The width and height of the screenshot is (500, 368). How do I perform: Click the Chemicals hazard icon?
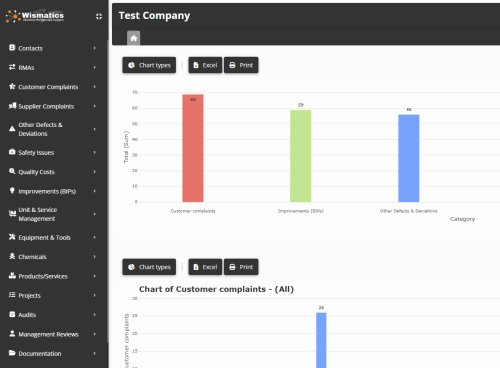pyautogui.click(x=12, y=256)
